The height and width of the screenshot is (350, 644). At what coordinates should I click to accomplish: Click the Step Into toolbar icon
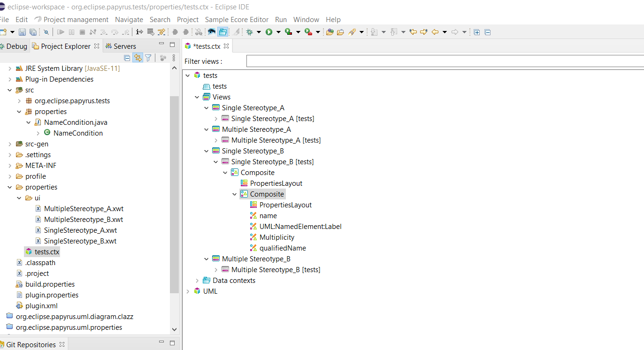point(103,32)
